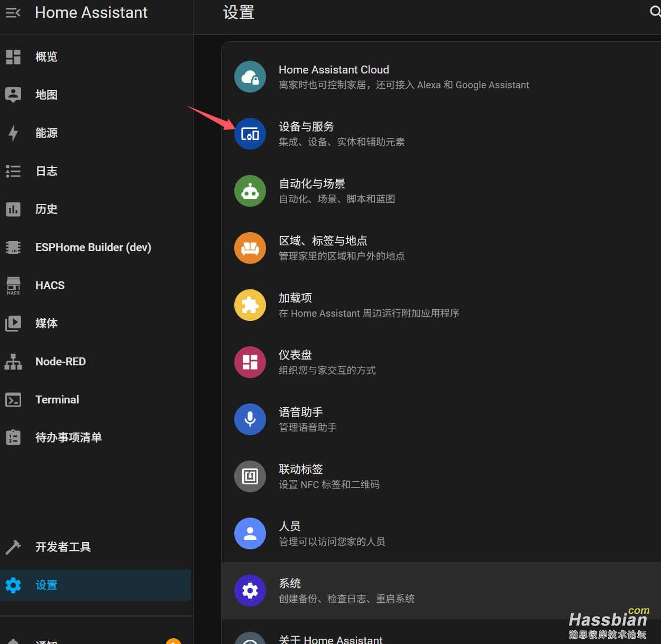Select 历史 in the sidebar

click(x=96, y=209)
